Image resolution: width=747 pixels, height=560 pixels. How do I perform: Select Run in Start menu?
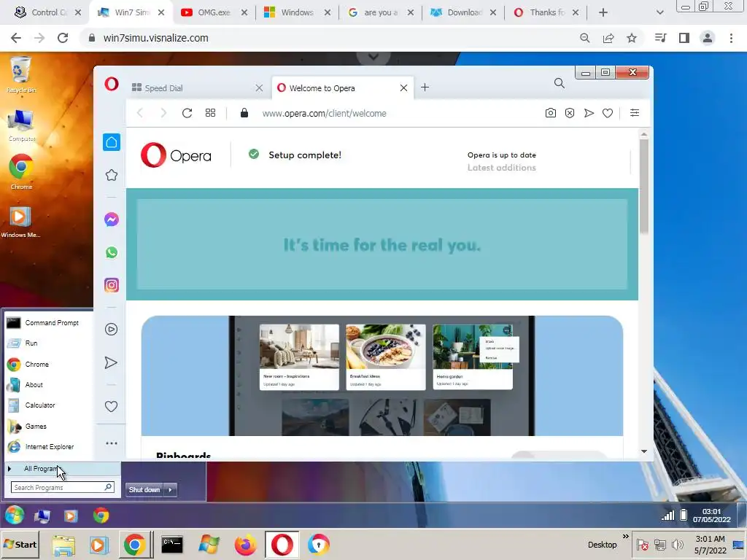pos(47,343)
